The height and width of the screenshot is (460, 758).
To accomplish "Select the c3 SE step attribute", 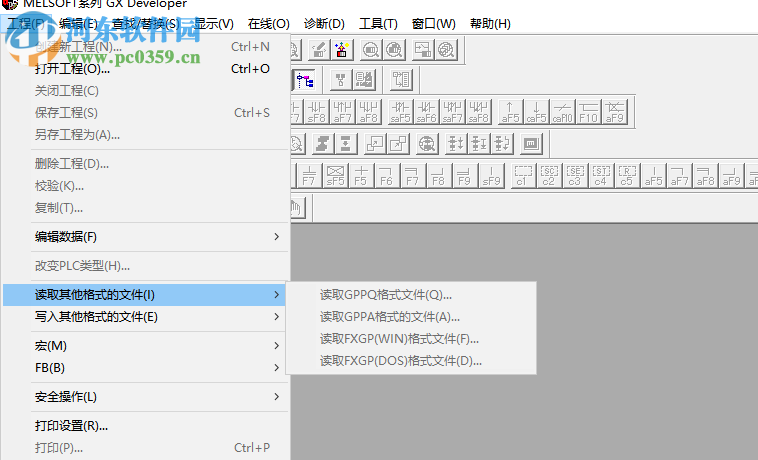I will [x=575, y=175].
